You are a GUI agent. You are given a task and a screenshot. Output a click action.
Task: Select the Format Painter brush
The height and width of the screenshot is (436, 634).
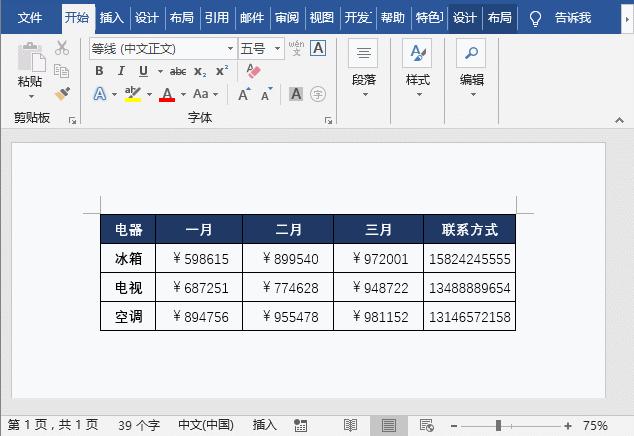[62, 94]
